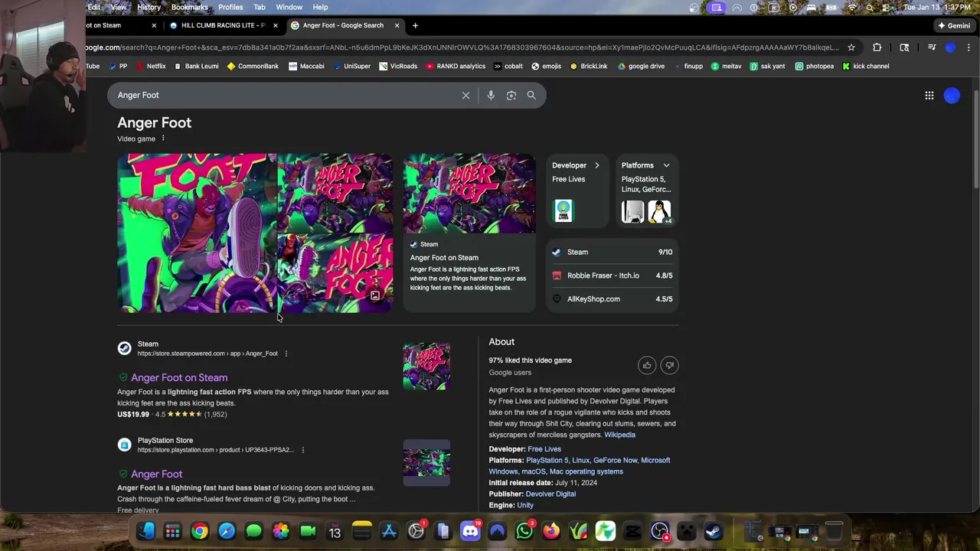The image size is (980, 551).
Task: Open the PlayStation Store Anger Foot link
Action: tap(156, 474)
